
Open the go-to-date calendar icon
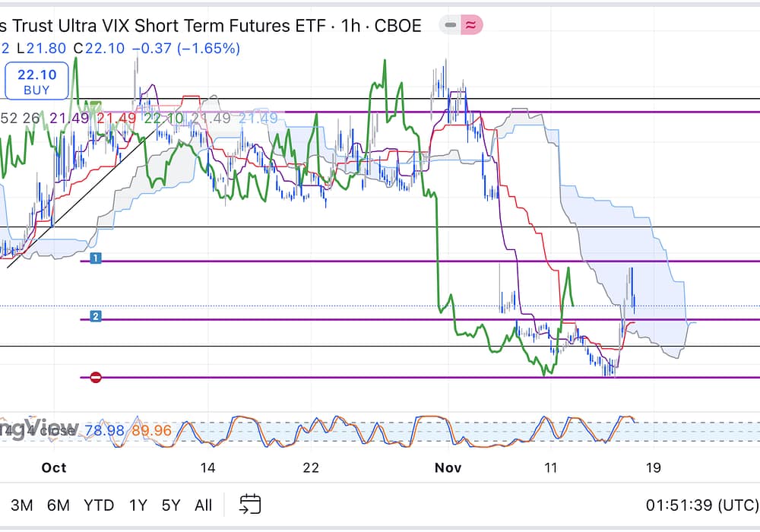[250, 504]
